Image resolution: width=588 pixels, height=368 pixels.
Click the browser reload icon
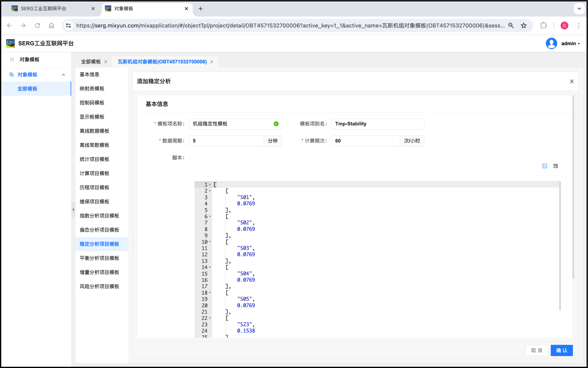coord(37,26)
